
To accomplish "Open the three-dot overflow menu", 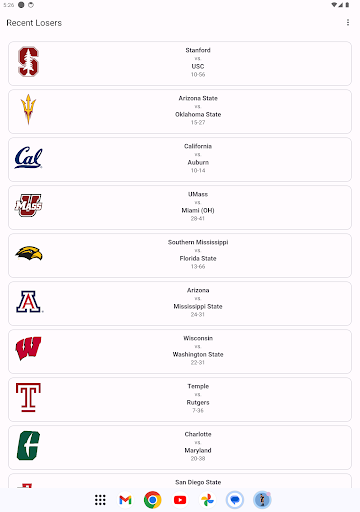I will 348,23.
